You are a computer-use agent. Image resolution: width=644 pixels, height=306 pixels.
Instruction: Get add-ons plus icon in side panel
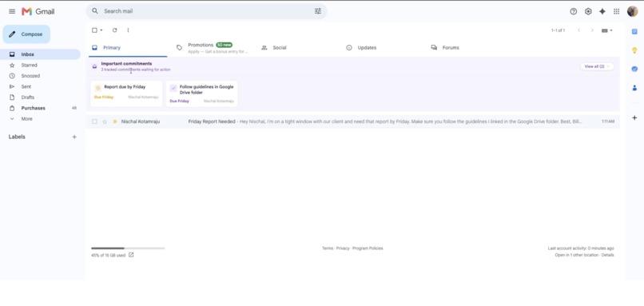[x=634, y=118]
